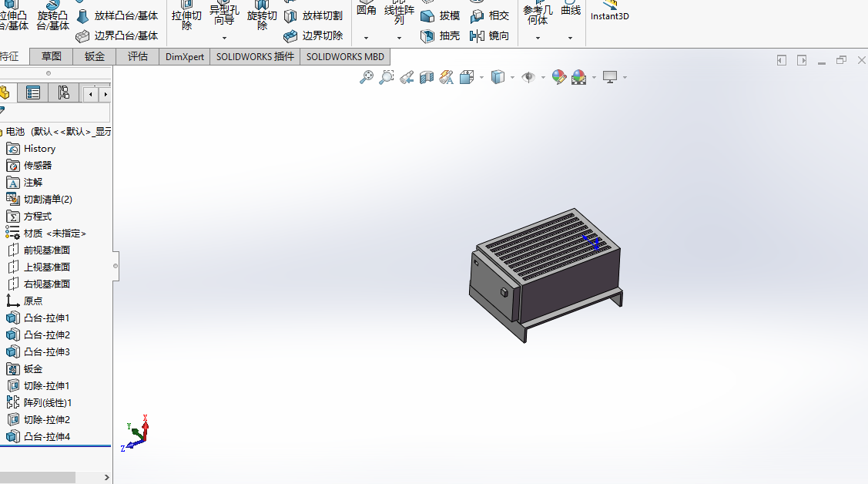Click the 旋转切除 revolved cut tool
The image size is (868, 484).
coord(262,15)
